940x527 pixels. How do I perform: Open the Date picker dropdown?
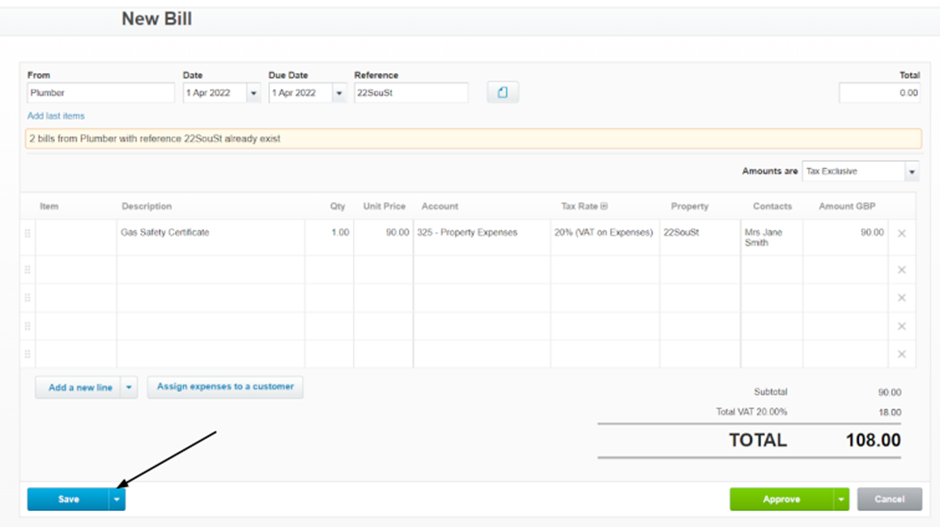253,93
